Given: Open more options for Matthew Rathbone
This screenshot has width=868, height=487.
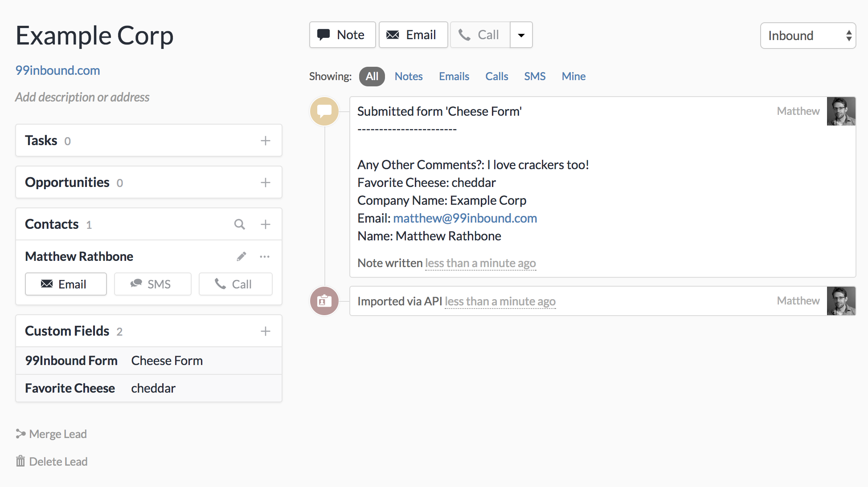Looking at the screenshot, I should tap(265, 256).
